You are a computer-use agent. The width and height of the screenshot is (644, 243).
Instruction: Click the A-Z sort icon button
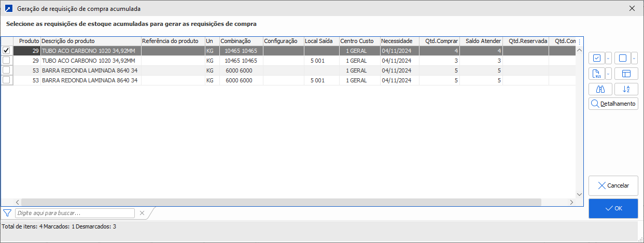(x=626, y=89)
